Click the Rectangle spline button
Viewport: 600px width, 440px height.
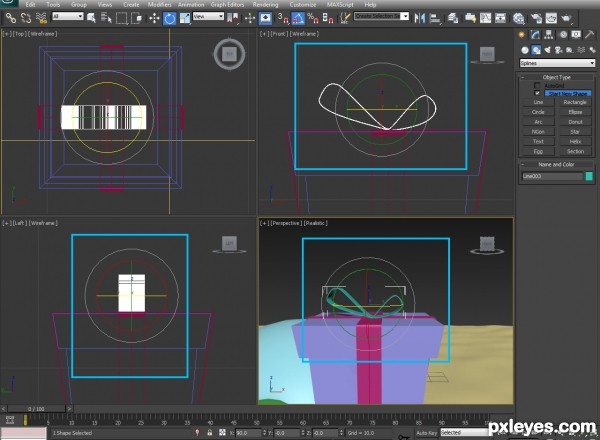575,102
